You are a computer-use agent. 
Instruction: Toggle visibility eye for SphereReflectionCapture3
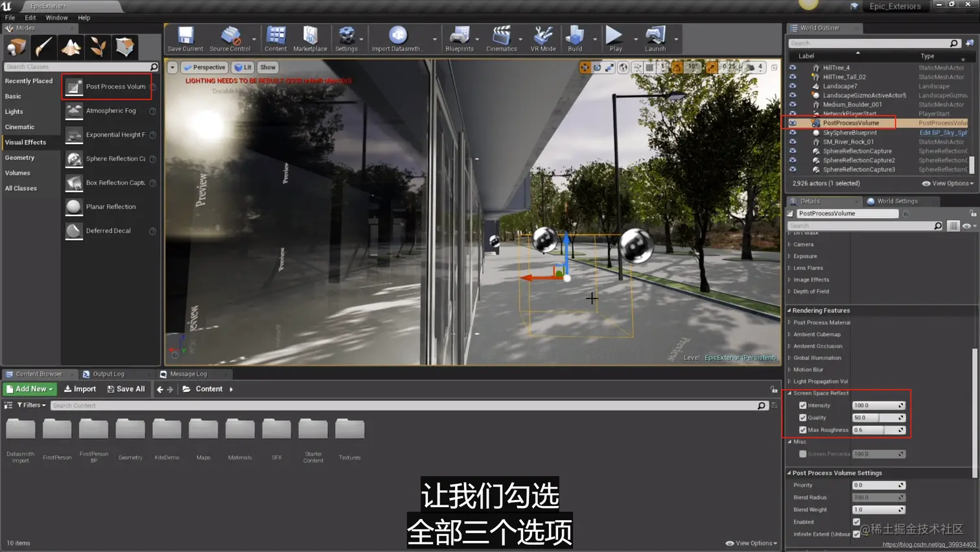(x=793, y=170)
